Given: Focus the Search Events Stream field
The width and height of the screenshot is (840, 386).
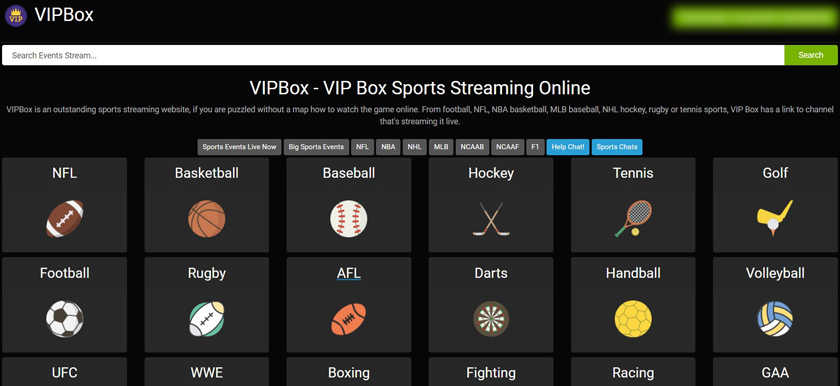Looking at the screenshot, I should (393, 55).
